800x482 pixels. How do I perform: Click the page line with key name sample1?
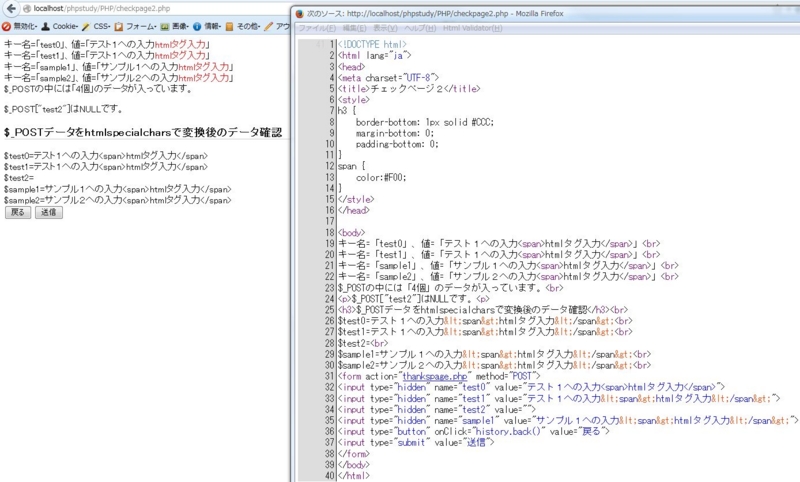119,67
